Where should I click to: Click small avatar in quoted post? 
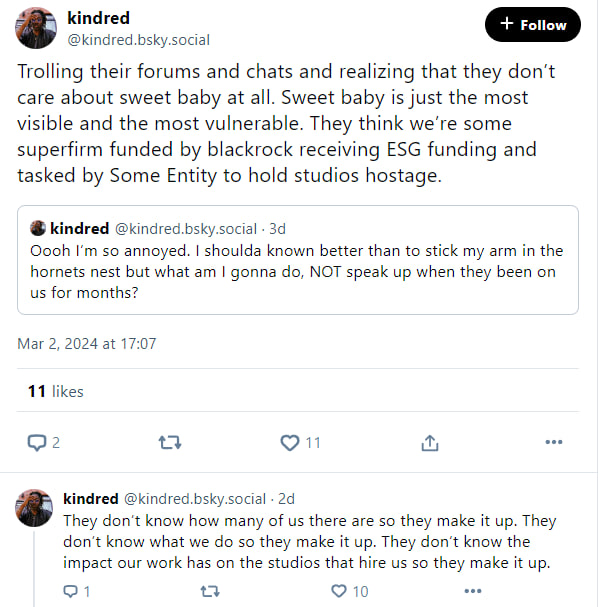coord(38,228)
